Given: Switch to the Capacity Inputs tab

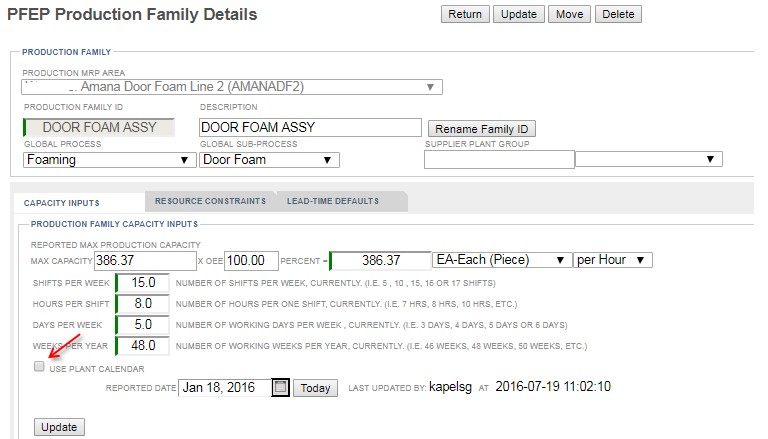Looking at the screenshot, I should [62, 203].
